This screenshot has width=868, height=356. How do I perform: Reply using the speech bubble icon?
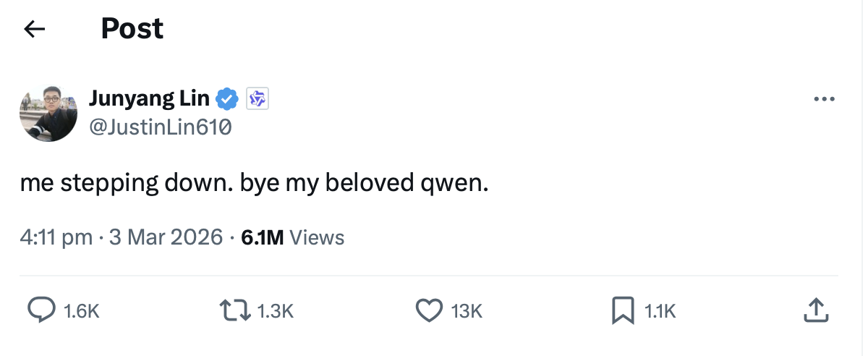pyautogui.click(x=41, y=310)
